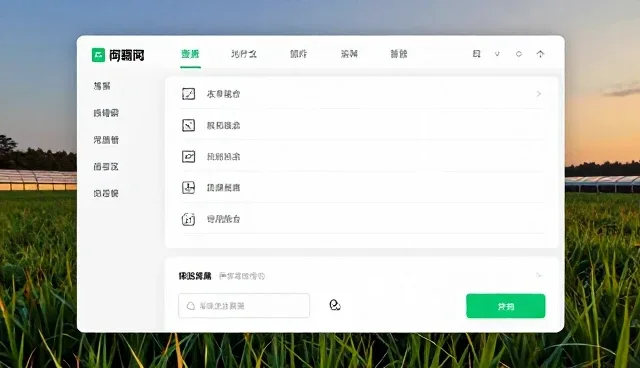Click the small circle icon in header
Viewport: 640px width, 368px height.
coord(519,54)
